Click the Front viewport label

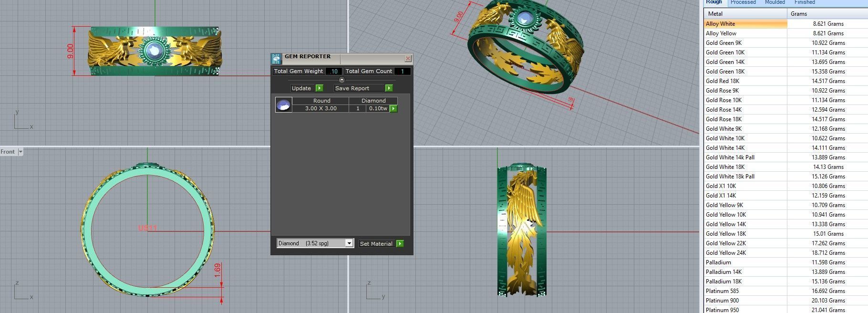click(8, 152)
